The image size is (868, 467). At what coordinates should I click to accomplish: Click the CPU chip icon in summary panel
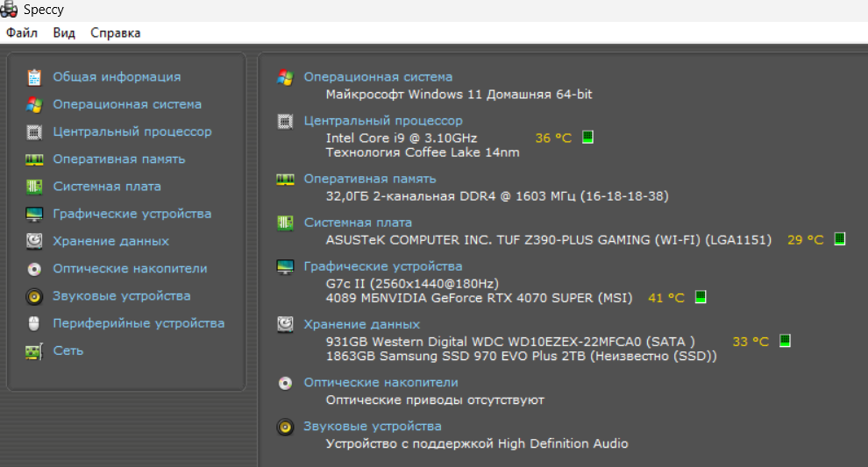point(285,121)
